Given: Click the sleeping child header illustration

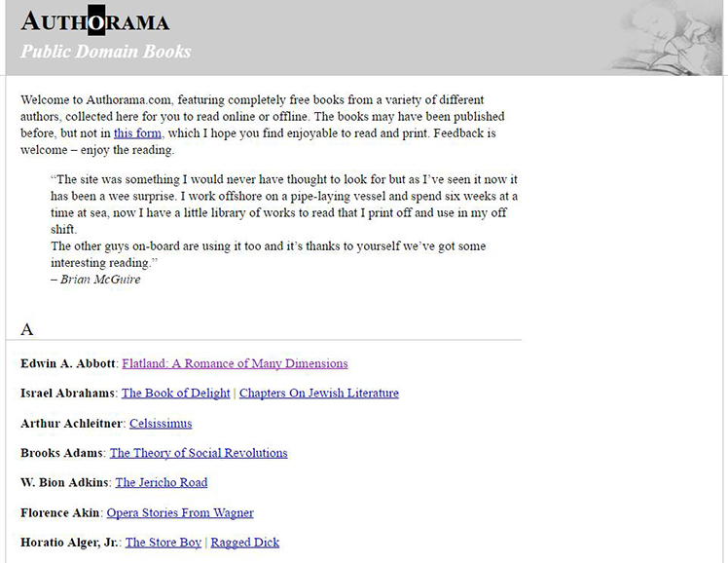Looking at the screenshot, I should click(x=667, y=38).
